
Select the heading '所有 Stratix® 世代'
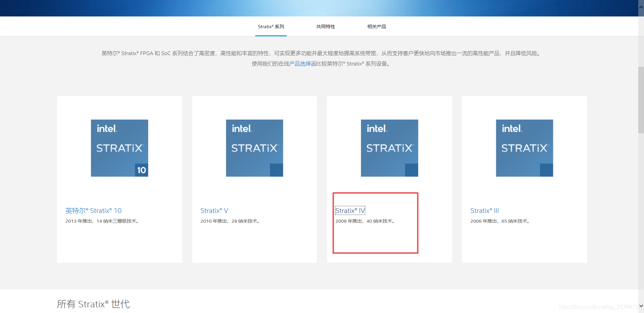(93, 304)
